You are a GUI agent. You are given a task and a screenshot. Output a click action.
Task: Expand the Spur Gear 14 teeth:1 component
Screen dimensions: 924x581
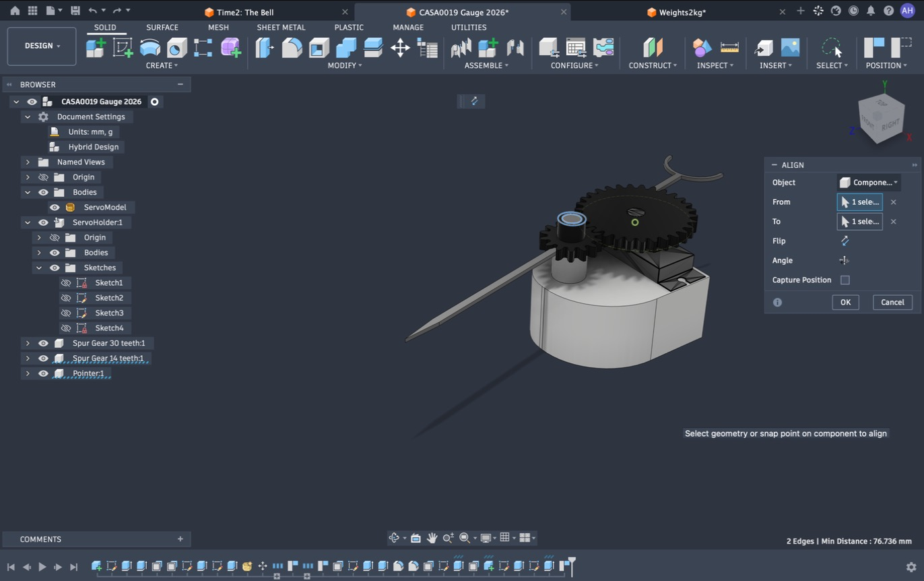pyautogui.click(x=28, y=359)
